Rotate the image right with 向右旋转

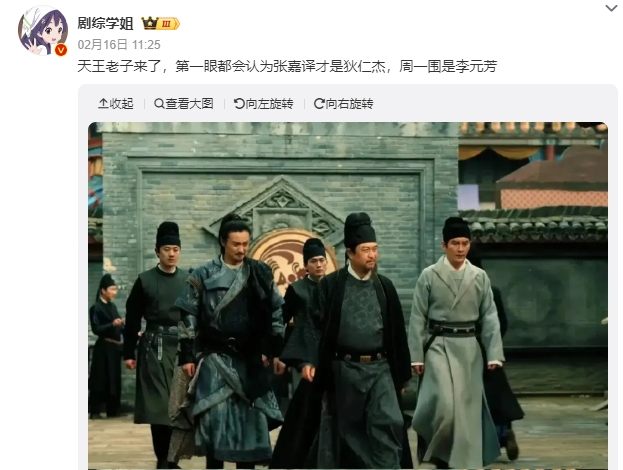point(344,104)
